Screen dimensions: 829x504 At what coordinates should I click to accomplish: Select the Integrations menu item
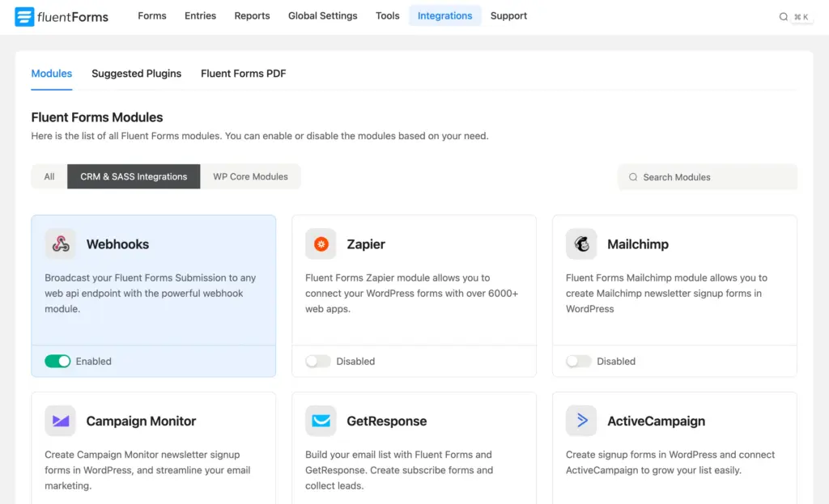click(x=444, y=16)
